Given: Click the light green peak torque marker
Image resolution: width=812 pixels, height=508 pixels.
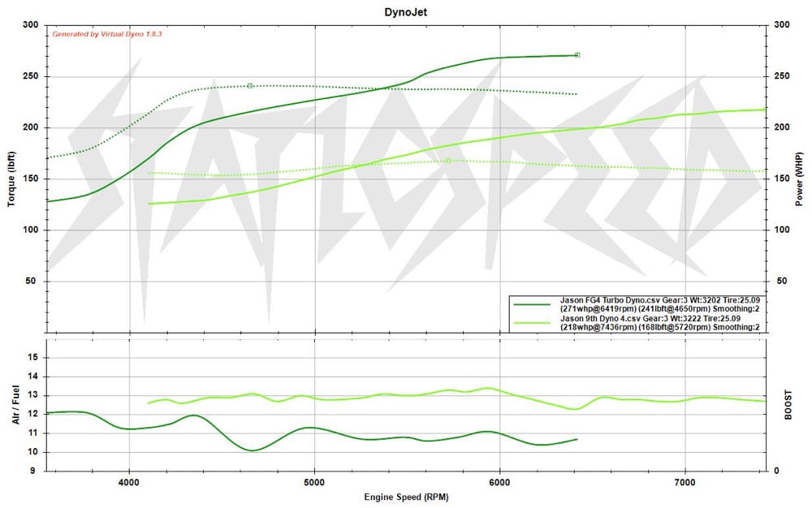Looking at the screenshot, I should (x=448, y=161).
